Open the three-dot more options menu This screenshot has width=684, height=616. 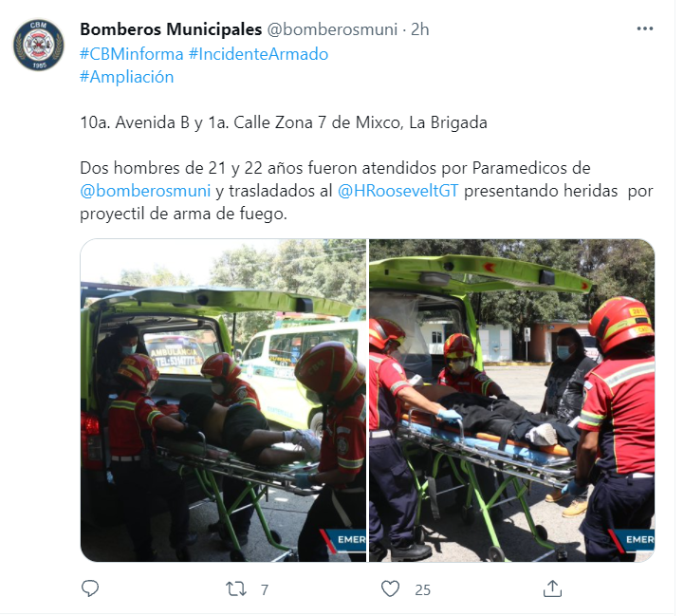pyautogui.click(x=645, y=28)
